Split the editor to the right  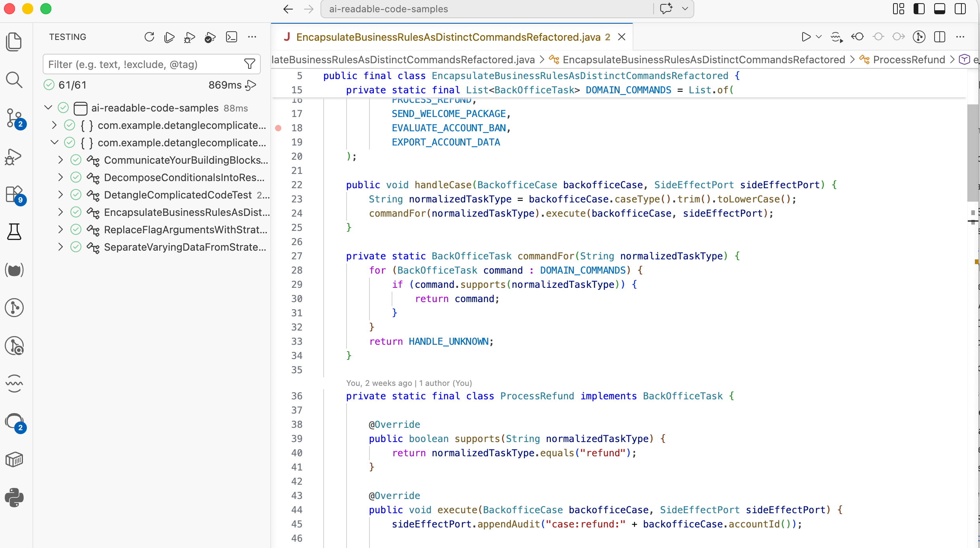[940, 37]
